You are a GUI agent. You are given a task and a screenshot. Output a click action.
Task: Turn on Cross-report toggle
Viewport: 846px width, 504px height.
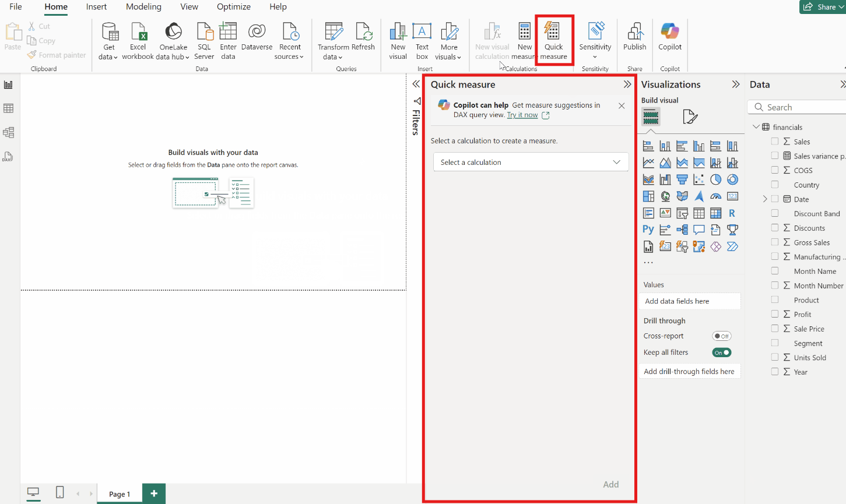[x=721, y=336]
